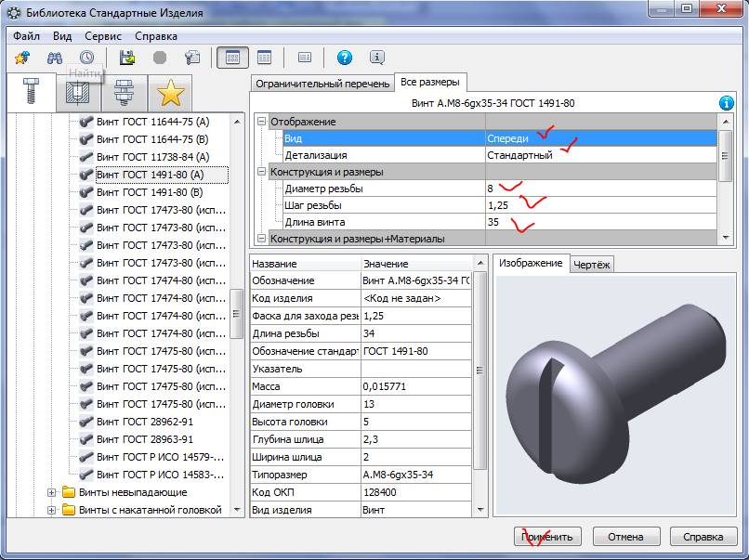Expand the Винты невыпадающие folder
This screenshot has width=749, height=560.
click(x=51, y=492)
